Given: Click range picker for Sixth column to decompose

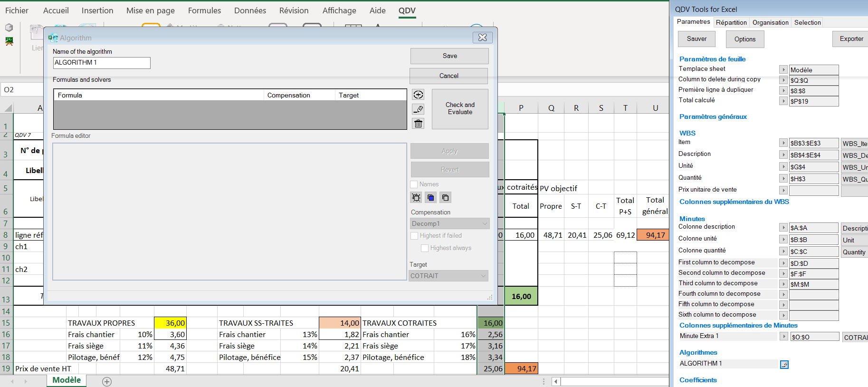Looking at the screenshot, I should 783,316.
